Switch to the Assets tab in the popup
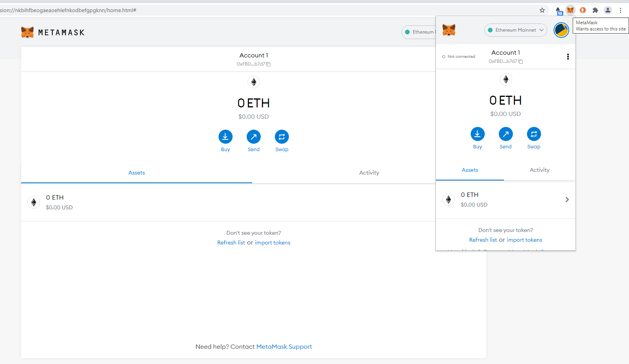The image size is (629, 364). pos(470,170)
